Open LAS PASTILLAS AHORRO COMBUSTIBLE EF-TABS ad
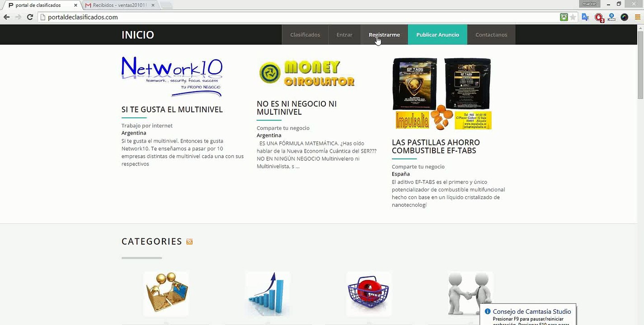 [x=436, y=146]
